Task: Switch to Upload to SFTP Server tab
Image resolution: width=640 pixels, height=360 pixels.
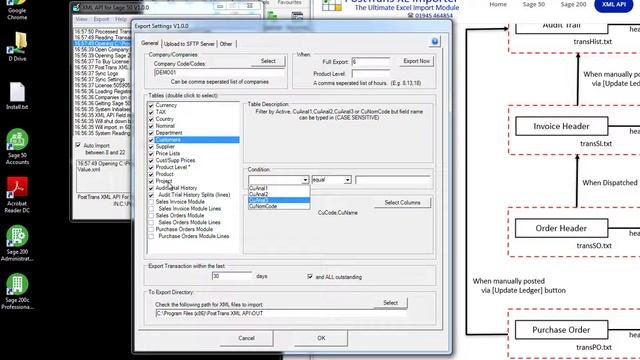Action: coord(189,44)
